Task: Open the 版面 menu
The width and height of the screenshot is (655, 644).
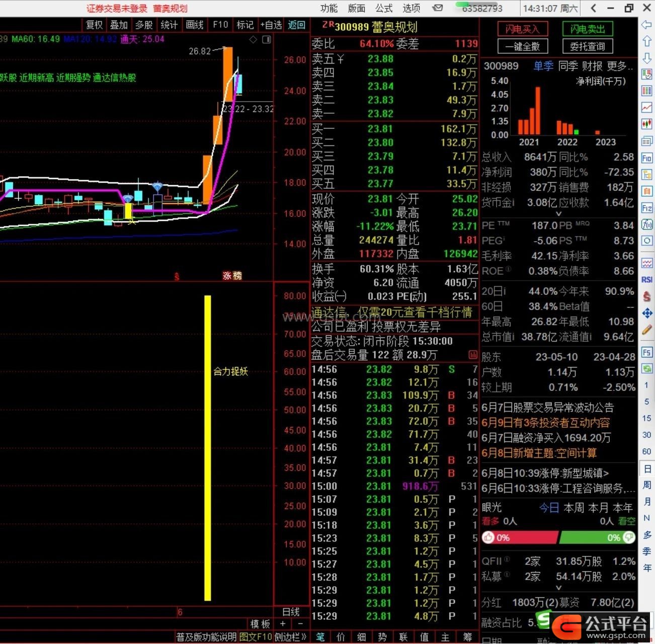Action: 356,8
